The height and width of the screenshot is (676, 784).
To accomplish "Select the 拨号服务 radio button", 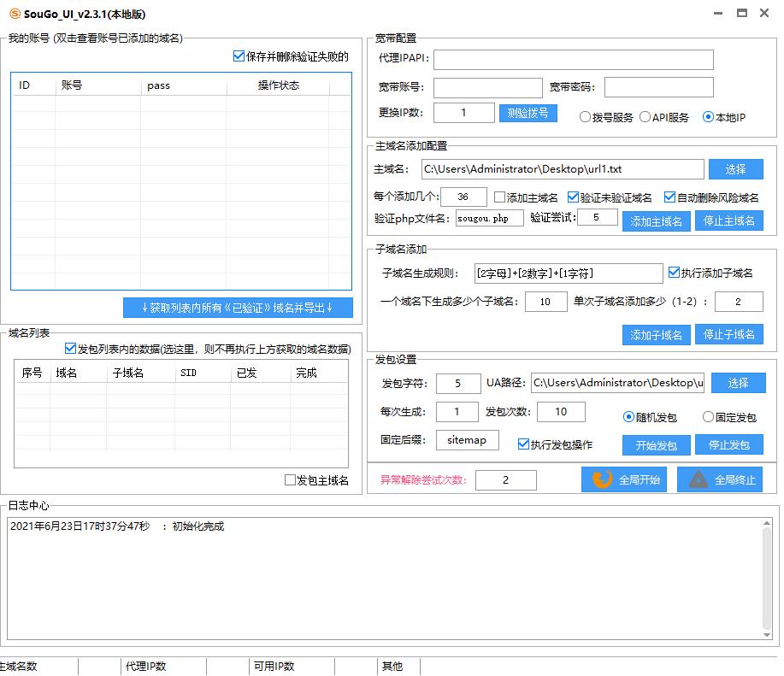I will click(x=584, y=117).
